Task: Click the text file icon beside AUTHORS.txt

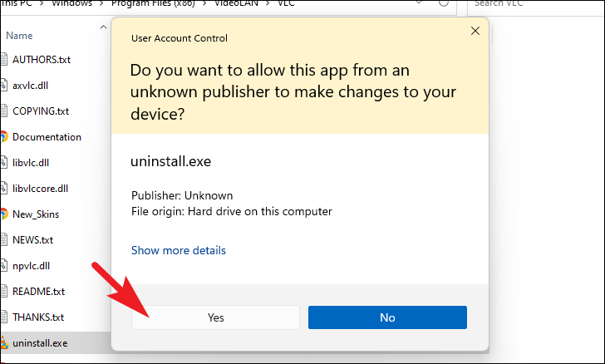Action: [3, 60]
